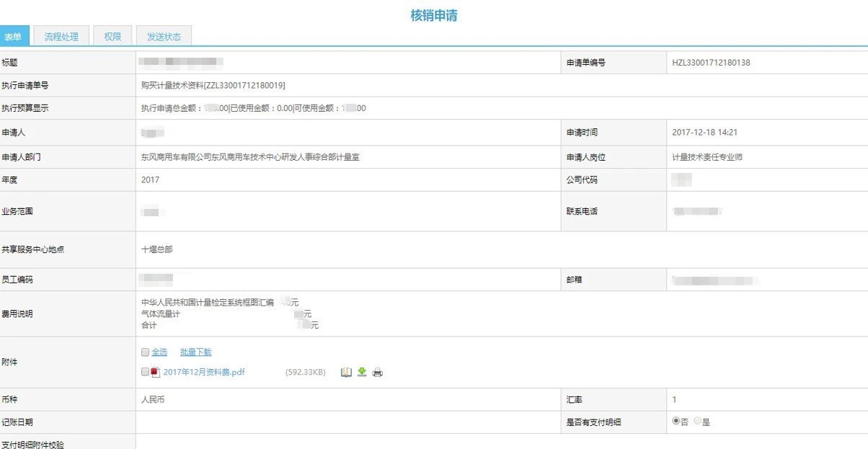Click the 申请时间 value 2017-12-18 14:21
The image size is (868, 449).
point(704,133)
